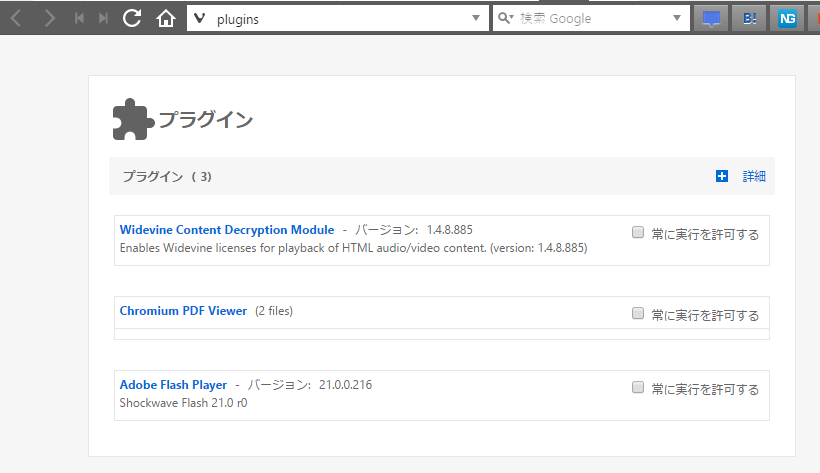Open the Hatena B! bookmark extension
The image size is (820, 473).
coord(749,19)
